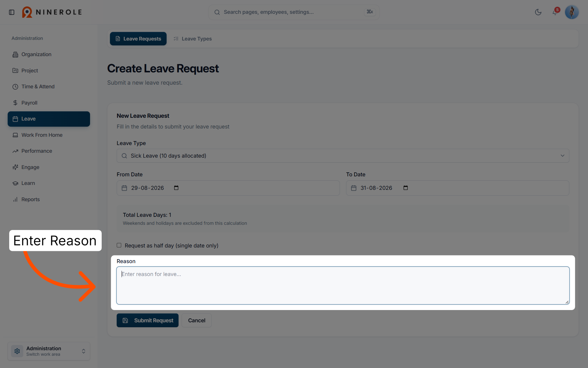
Task: Open the notifications bell
Action: tap(555, 12)
